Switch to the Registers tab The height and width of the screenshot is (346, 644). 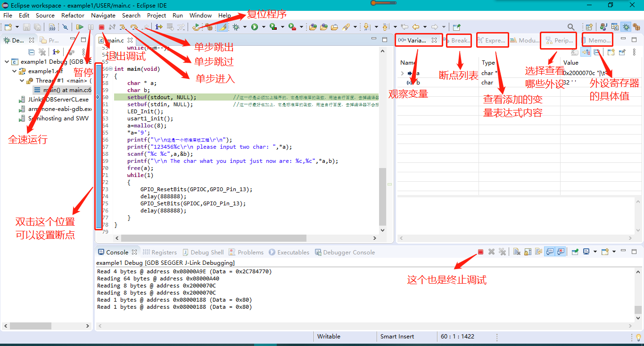pyautogui.click(x=159, y=252)
